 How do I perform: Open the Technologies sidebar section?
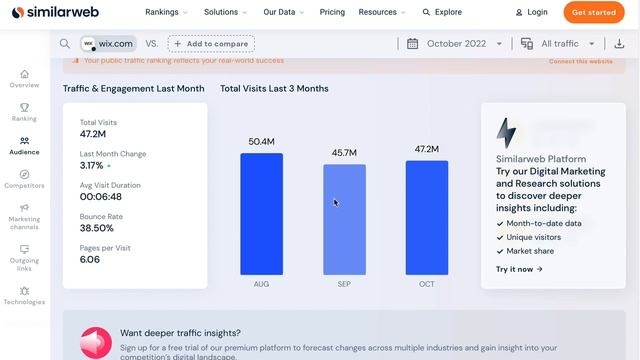(x=24, y=296)
